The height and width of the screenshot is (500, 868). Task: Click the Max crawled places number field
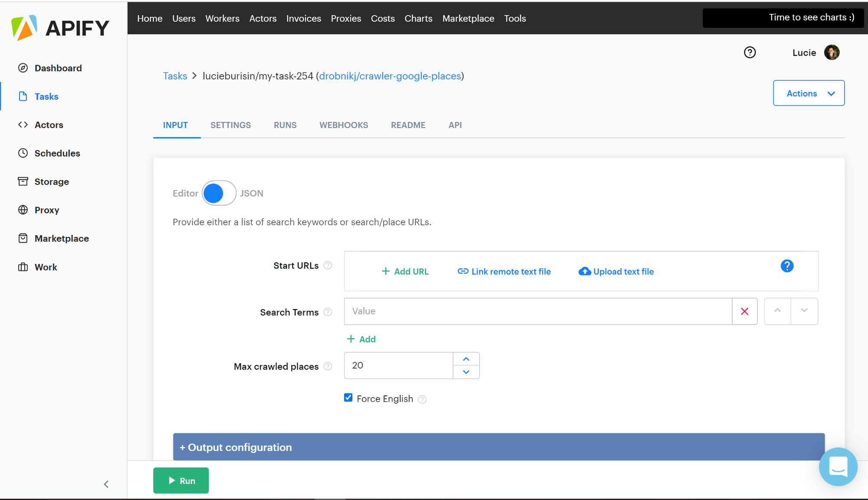coord(398,365)
